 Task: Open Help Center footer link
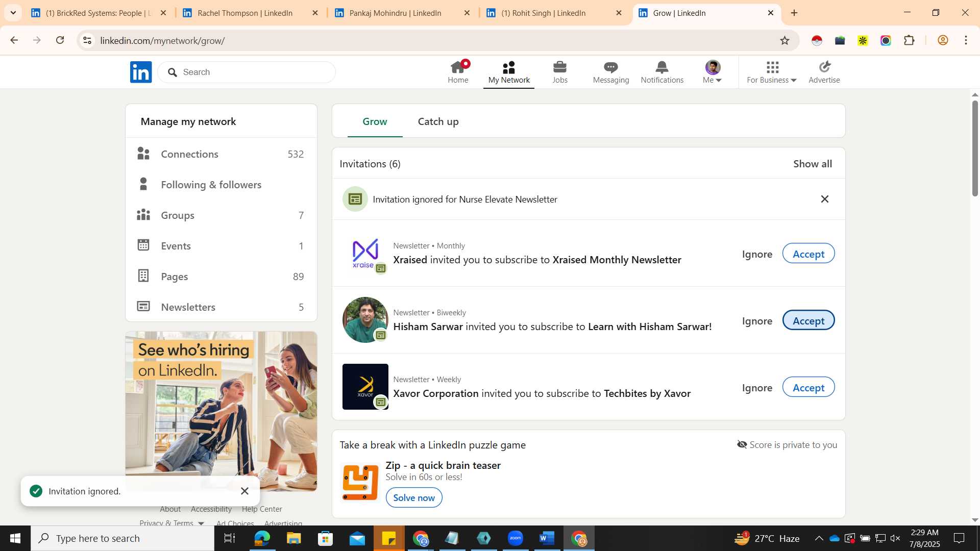coord(262,509)
